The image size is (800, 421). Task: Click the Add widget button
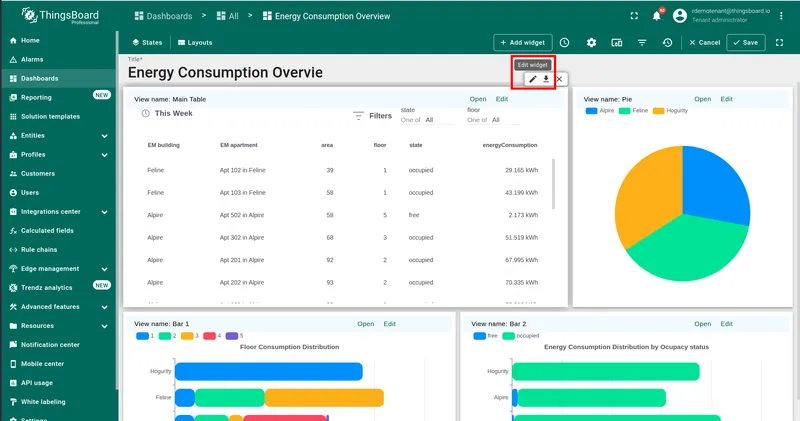[x=523, y=43]
